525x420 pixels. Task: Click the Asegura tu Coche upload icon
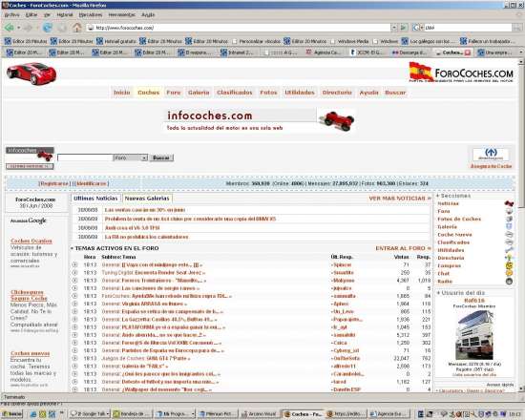[x=491, y=154]
